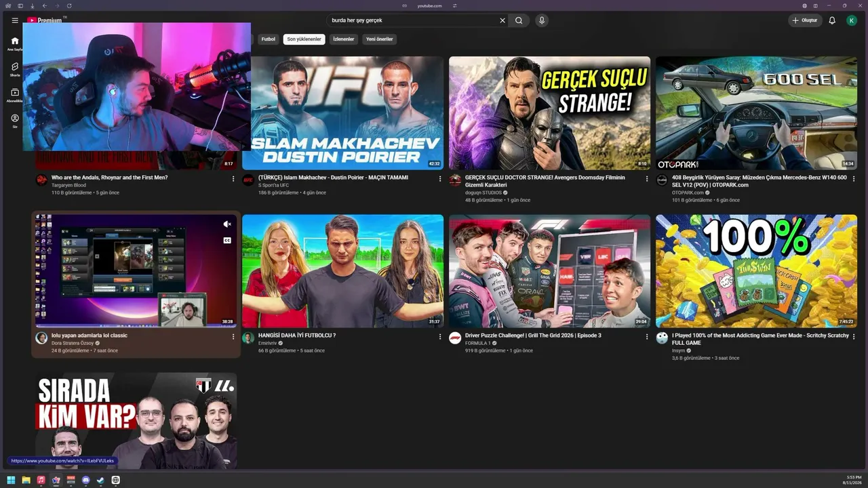
Task: Open the F1 Grill The Grid thumbnail
Action: [549, 271]
